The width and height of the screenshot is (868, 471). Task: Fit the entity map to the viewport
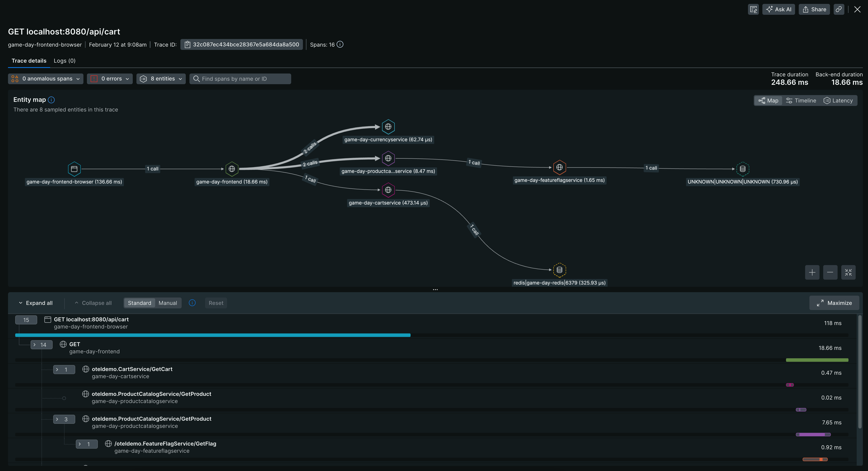[848, 272]
